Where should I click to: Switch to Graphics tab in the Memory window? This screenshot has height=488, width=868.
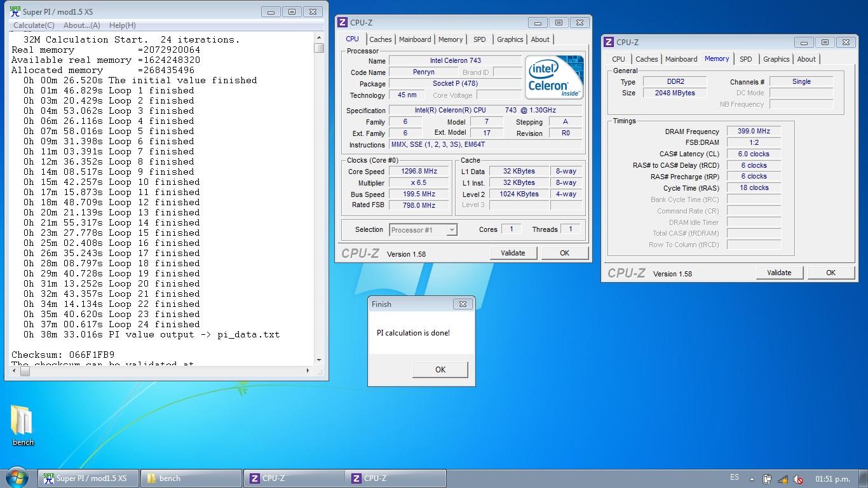click(x=776, y=59)
